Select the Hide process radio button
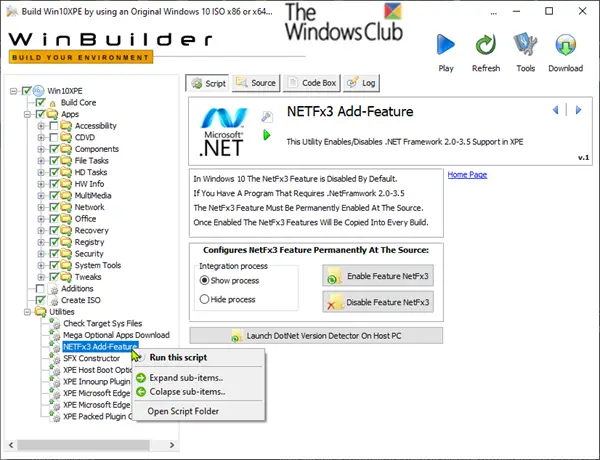The image size is (600, 460). coord(204,299)
